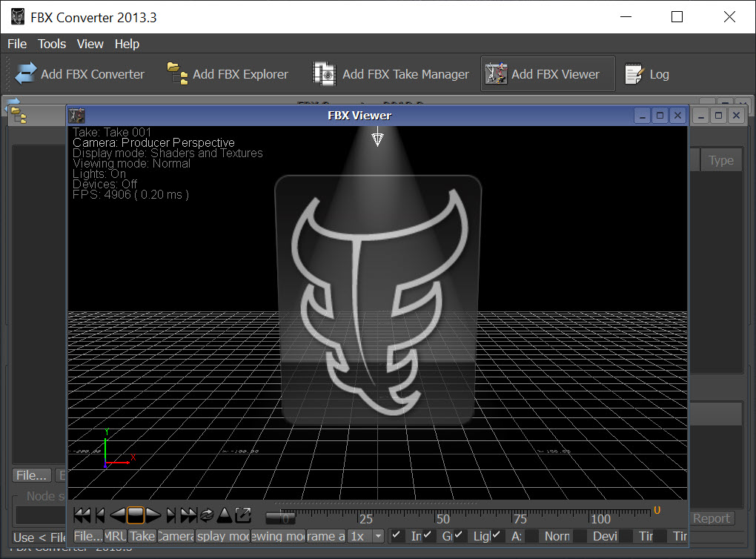Image resolution: width=756 pixels, height=559 pixels.
Task: Click the Add FBX Explorer toolbar icon
Action: click(177, 74)
